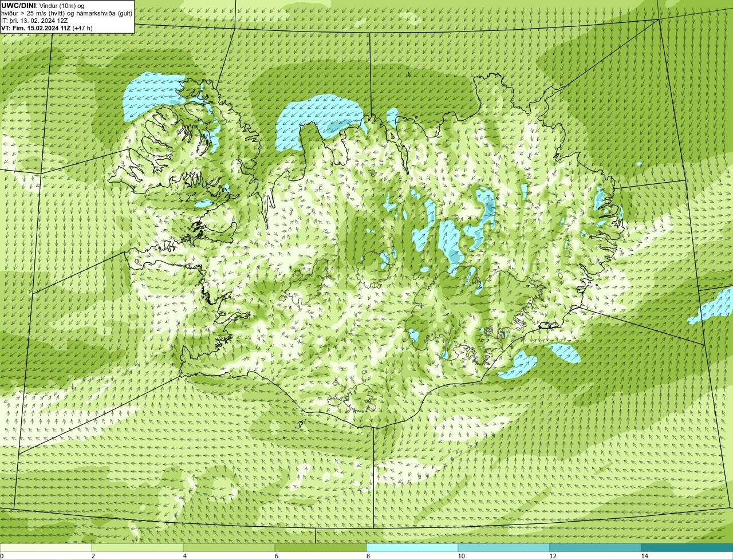Click the legend scale label '10'
733x560 pixels.
coord(461,556)
